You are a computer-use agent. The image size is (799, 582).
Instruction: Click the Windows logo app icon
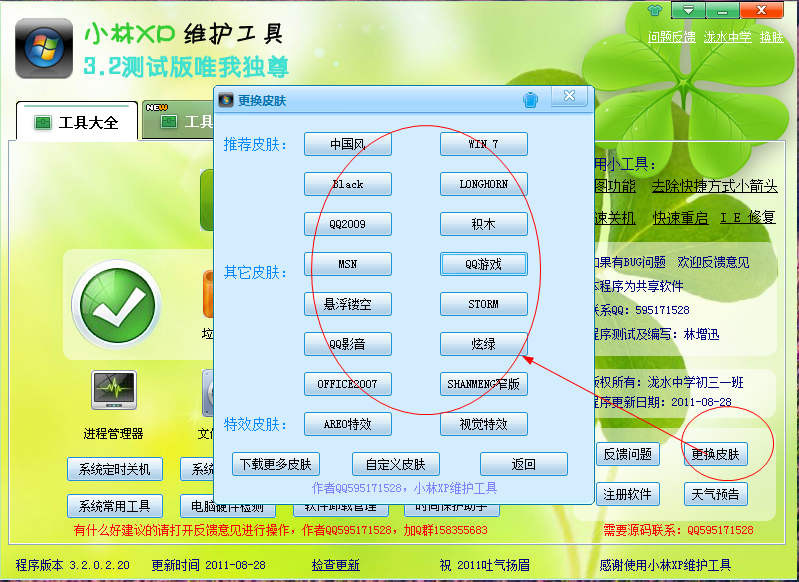(x=42, y=49)
